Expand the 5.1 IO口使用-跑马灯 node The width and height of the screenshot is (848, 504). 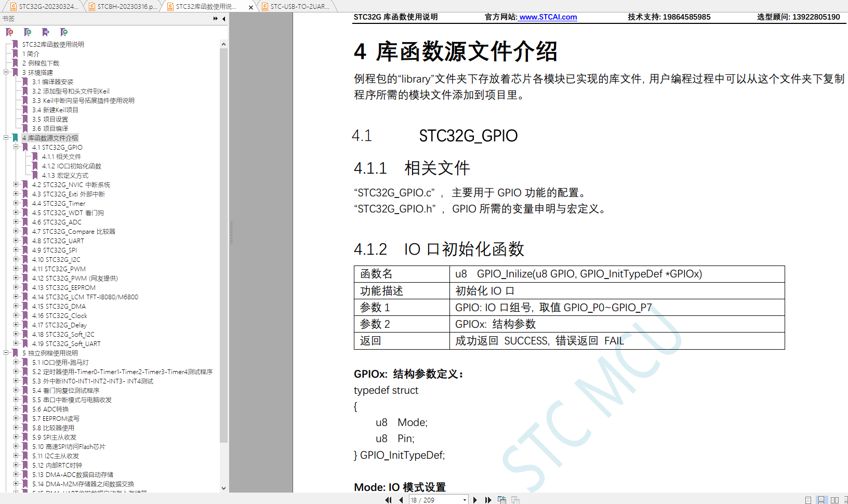click(x=16, y=363)
